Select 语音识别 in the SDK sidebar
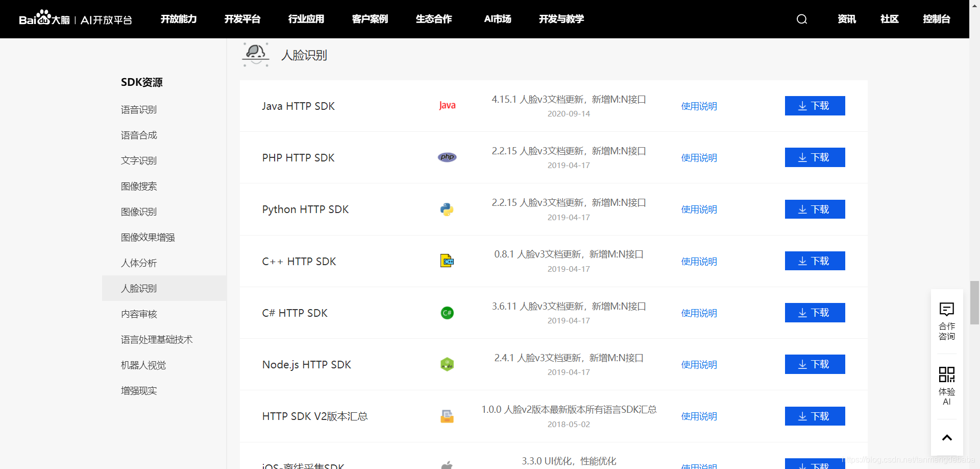 point(139,110)
